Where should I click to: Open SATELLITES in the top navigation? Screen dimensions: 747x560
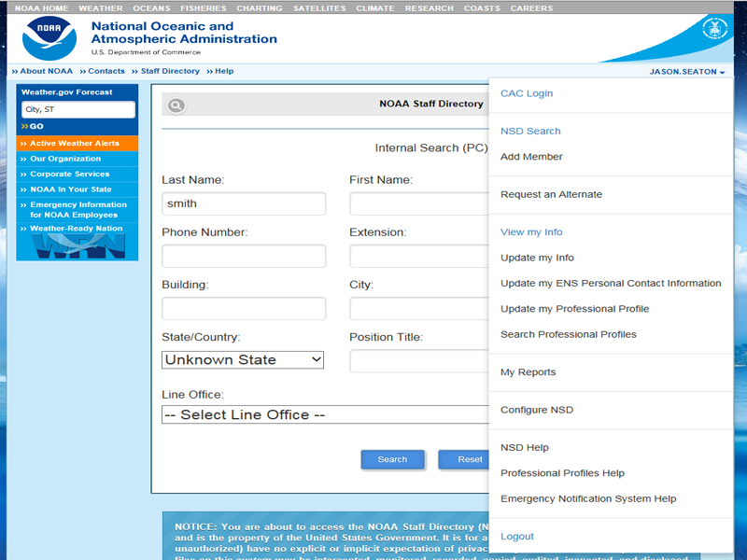(x=319, y=8)
